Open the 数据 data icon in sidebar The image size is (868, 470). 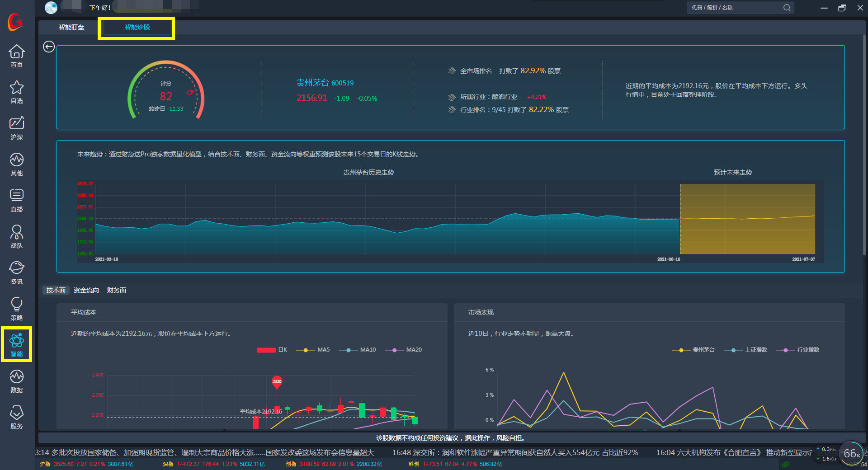pos(17,381)
